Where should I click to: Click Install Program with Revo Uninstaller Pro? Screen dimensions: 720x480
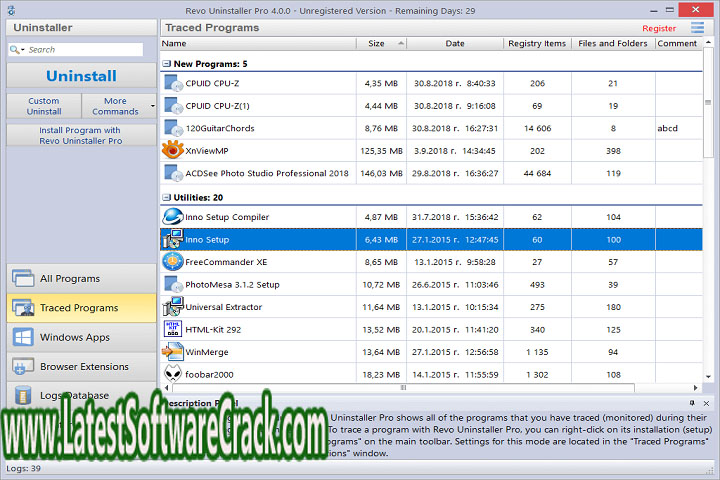pyautogui.click(x=81, y=136)
